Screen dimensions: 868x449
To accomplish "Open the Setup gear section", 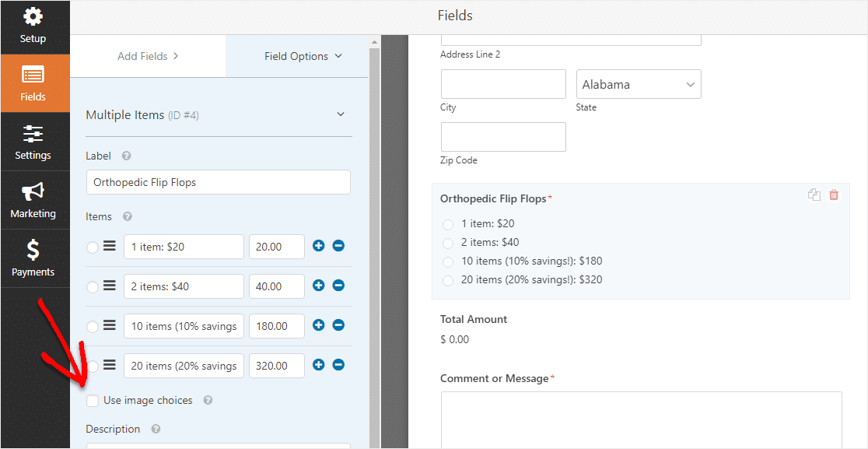I will [x=33, y=26].
